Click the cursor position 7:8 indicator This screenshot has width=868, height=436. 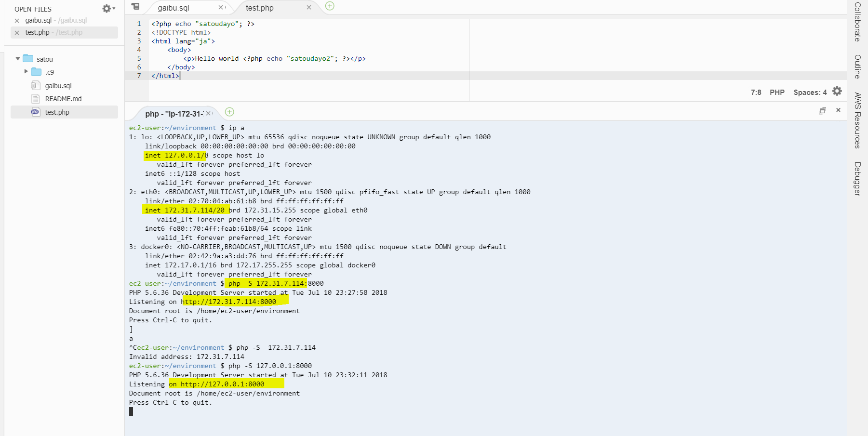tap(756, 92)
